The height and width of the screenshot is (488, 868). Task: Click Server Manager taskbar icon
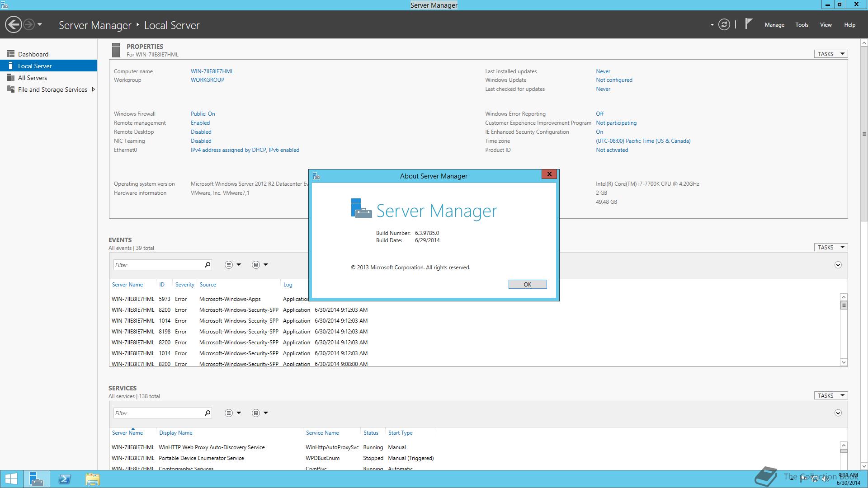pyautogui.click(x=36, y=479)
